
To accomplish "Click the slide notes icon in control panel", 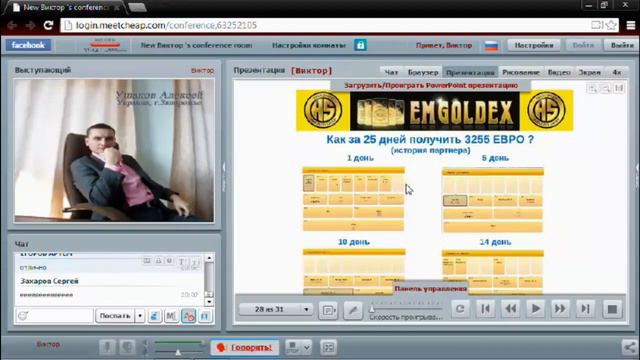I will coord(328,310).
